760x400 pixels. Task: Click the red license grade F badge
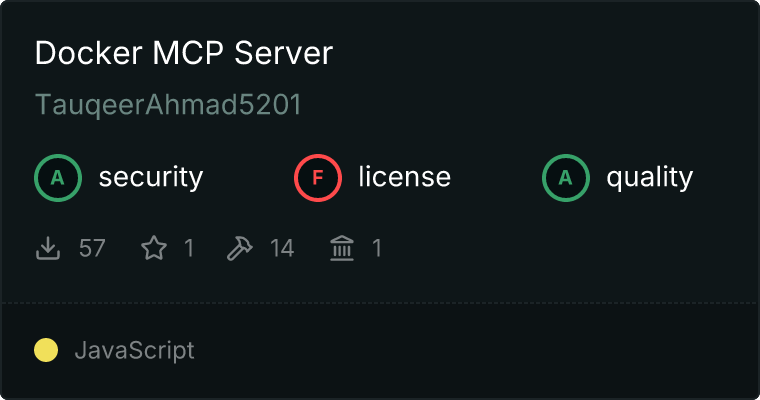[318, 178]
